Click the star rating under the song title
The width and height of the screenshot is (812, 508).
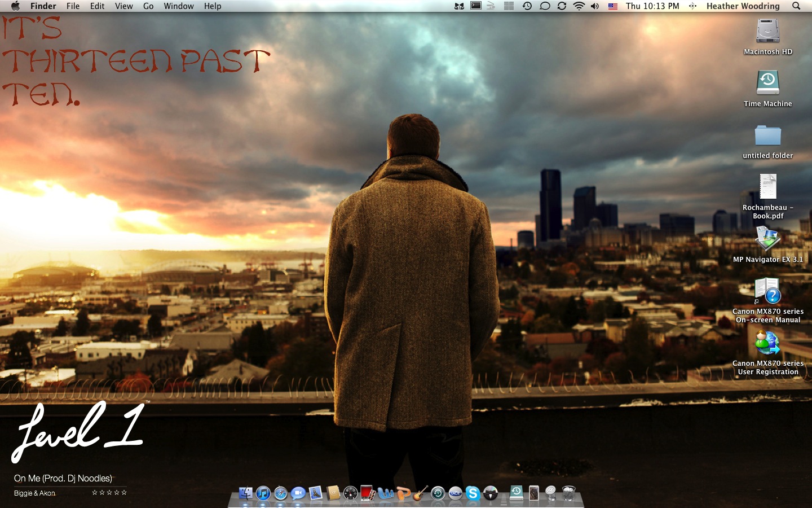pyautogui.click(x=109, y=493)
